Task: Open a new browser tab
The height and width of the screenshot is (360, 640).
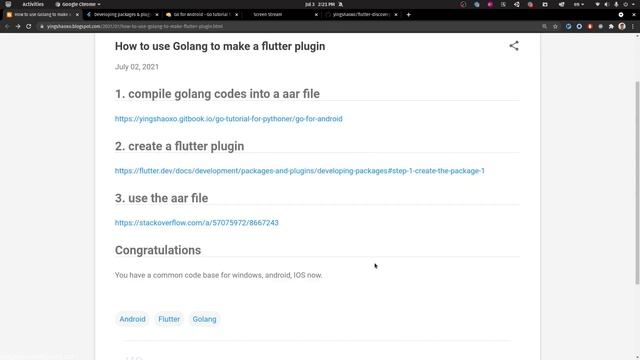Action: click(408, 14)
